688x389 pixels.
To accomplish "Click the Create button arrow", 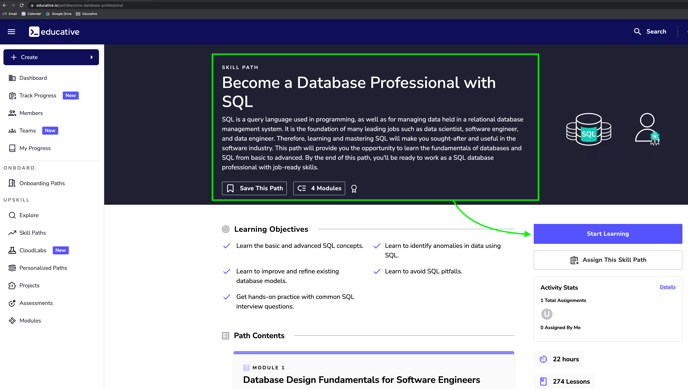I will 91,57.
